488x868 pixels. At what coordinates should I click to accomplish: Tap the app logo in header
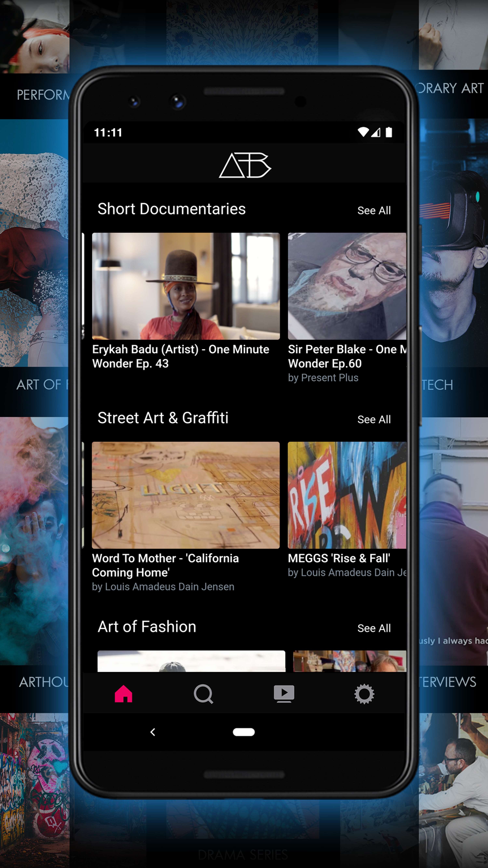(x=245, y=165)
